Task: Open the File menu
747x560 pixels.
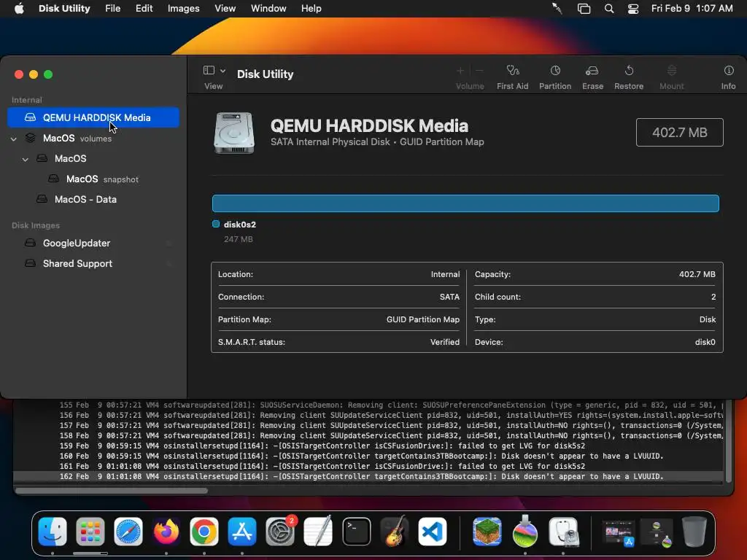Action: (x=113, y=9)
